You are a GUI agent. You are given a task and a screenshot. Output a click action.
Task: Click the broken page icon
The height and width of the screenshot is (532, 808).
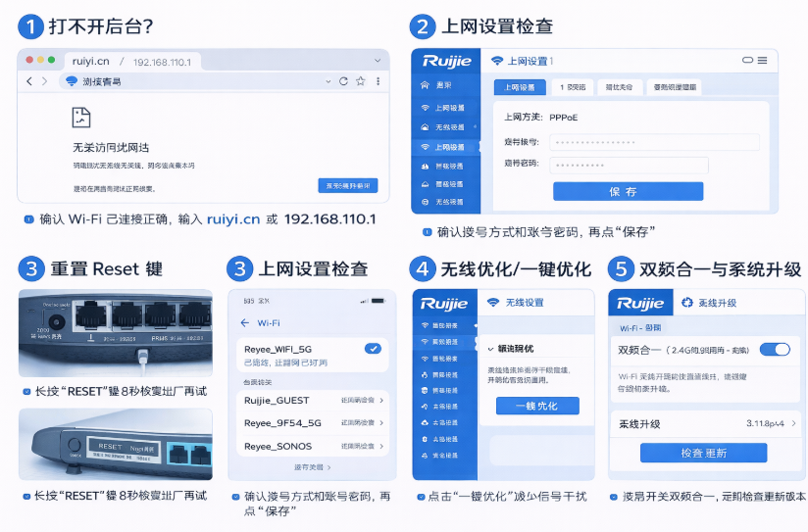(x=81, y=118)
